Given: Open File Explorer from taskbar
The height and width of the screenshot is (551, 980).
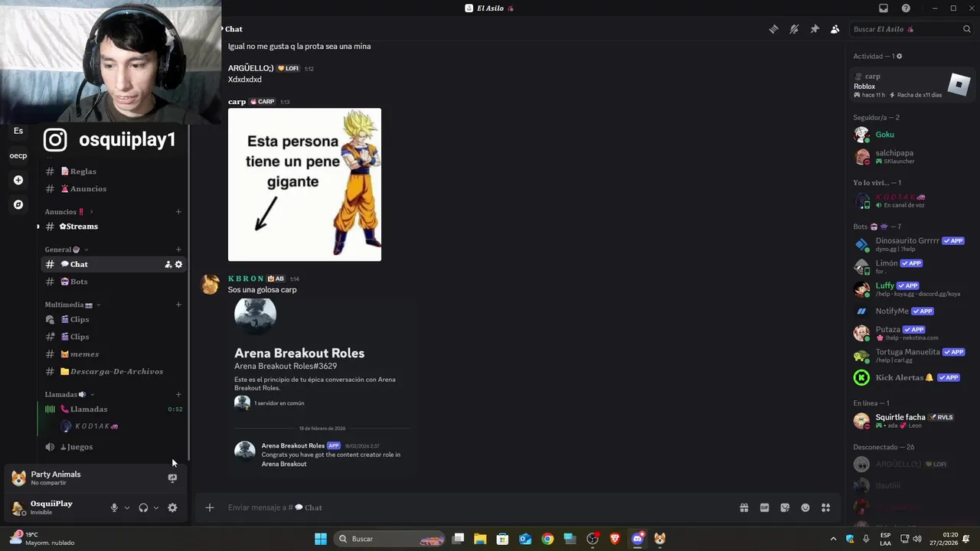Looking at the screenshot, I should coord(480,539).
